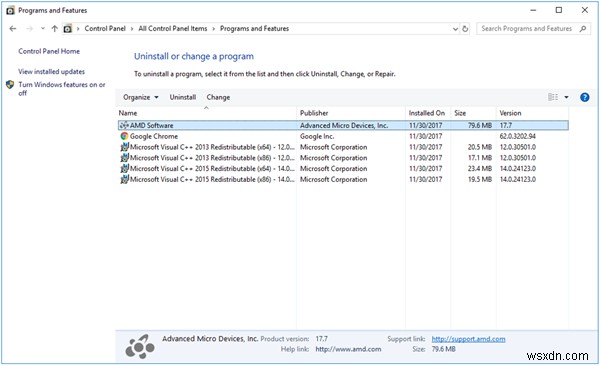The image size is (600, 366).
Task: Sort by Installed On column header
Action: [x=428, y=113]
